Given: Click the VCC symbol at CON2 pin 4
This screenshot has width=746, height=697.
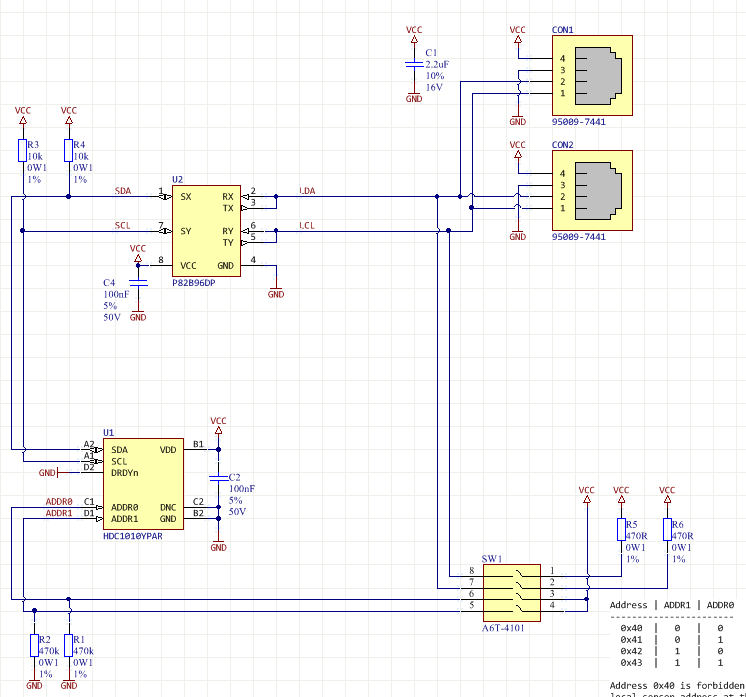Looking at the screenshot, I should pyautogui.click(x=518, y=149).
